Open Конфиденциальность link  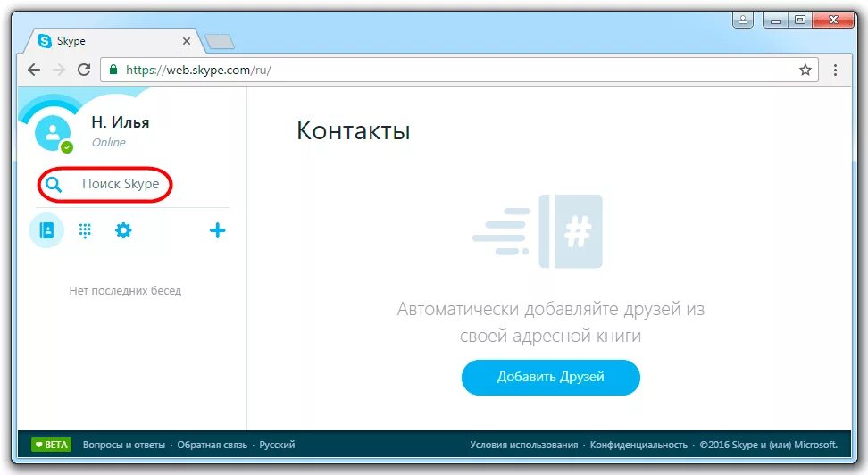coord(638,445)
